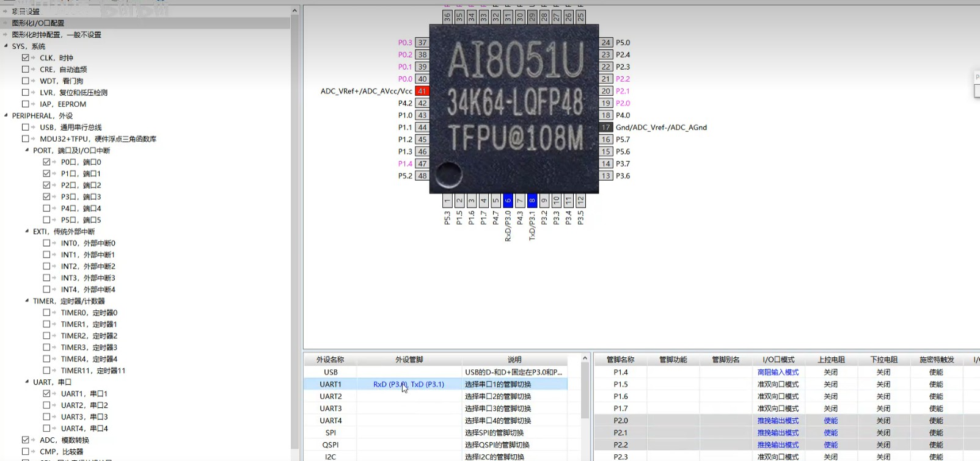Viewport: 980px width, 461px height.
Task: Click pin 41 red ADC_VRef+ pin box
Action: click(422, 91)
